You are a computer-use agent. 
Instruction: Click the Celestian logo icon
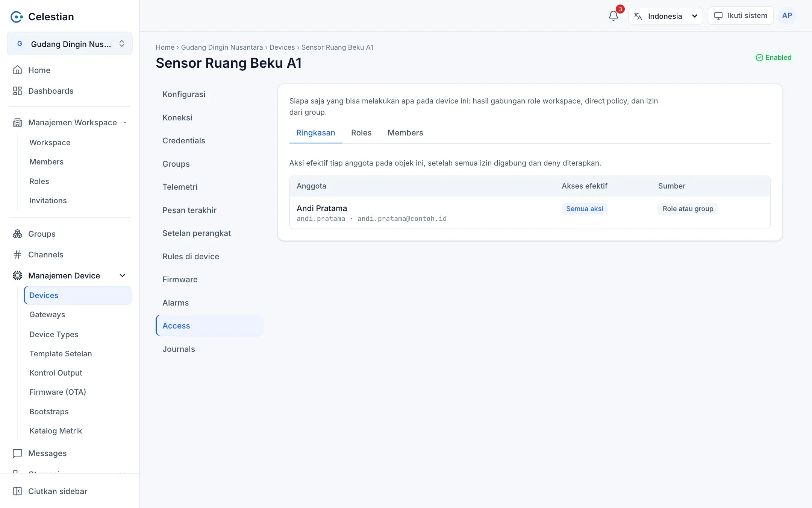[17, 17]
